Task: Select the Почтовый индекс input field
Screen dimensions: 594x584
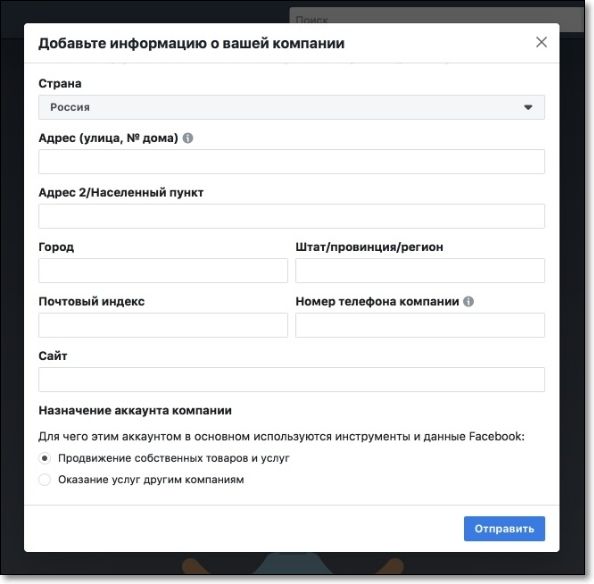Action: click(x=163, y=325)
